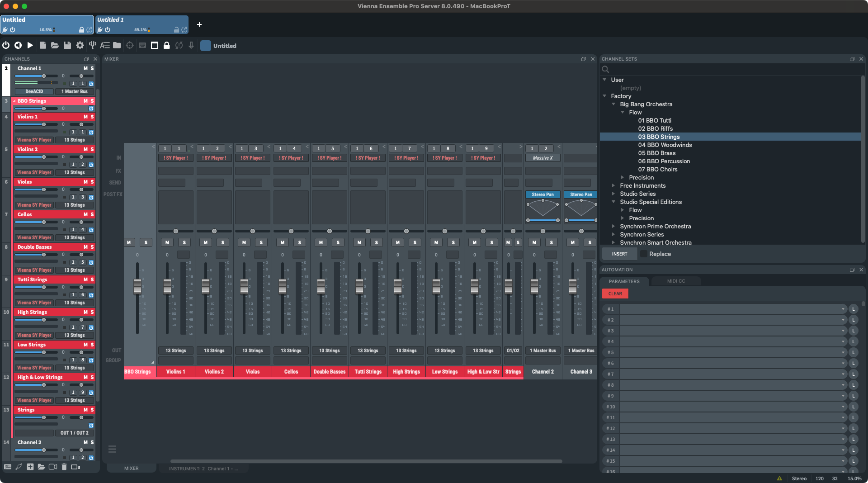Click the crosshair target icon in toolbar

pos(130,45)
